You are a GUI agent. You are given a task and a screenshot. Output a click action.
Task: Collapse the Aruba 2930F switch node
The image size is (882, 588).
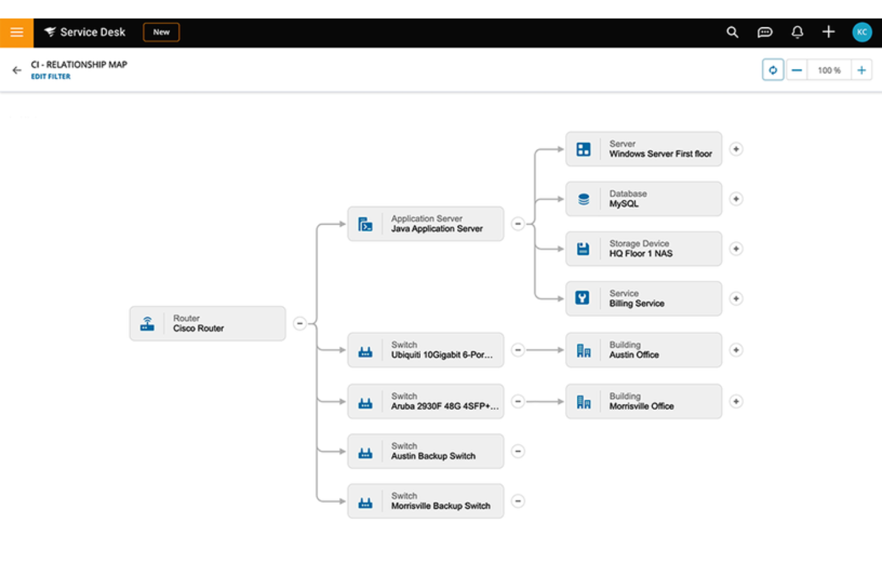[518, 401]
